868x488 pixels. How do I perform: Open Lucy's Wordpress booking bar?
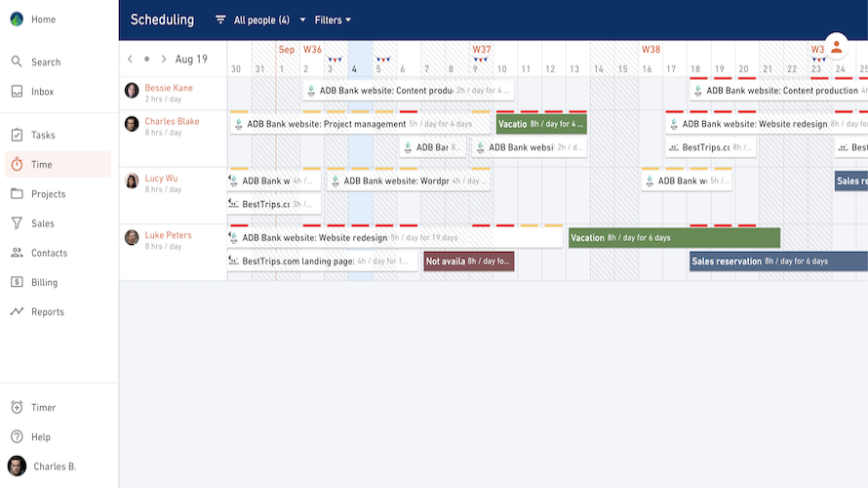(409, 181)
